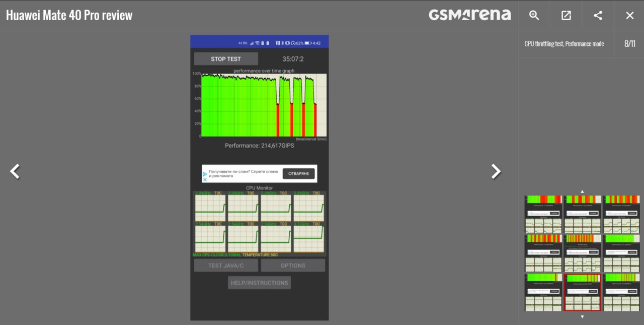Select first thumbnail in bottom row
The width and height of the screenshot is (644, 325).
543,292
